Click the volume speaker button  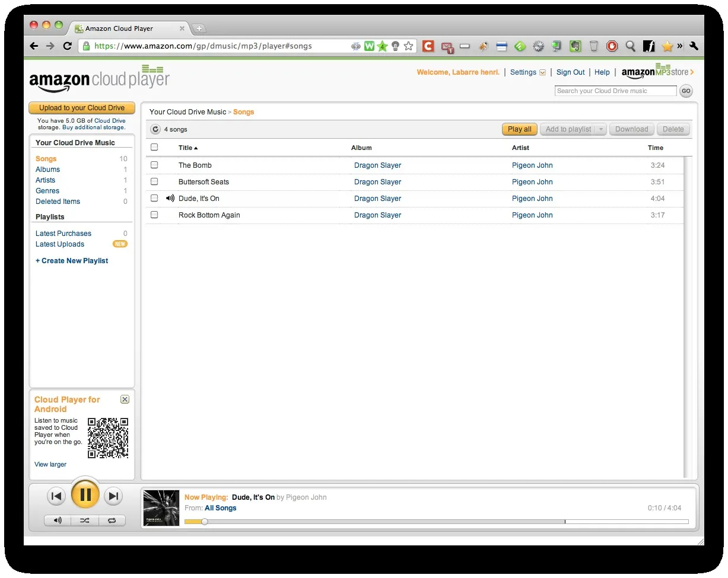(58, 520)
